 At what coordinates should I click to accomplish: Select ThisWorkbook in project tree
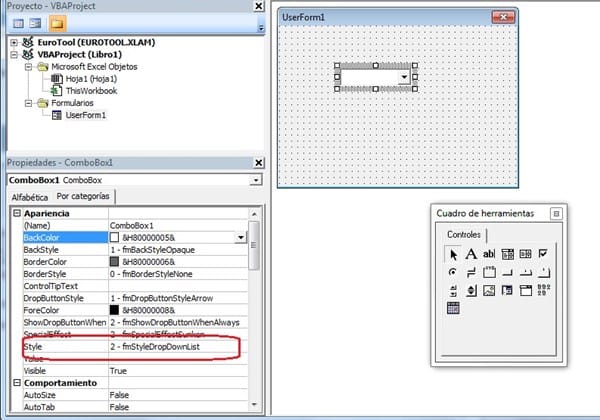pos(91,91)
